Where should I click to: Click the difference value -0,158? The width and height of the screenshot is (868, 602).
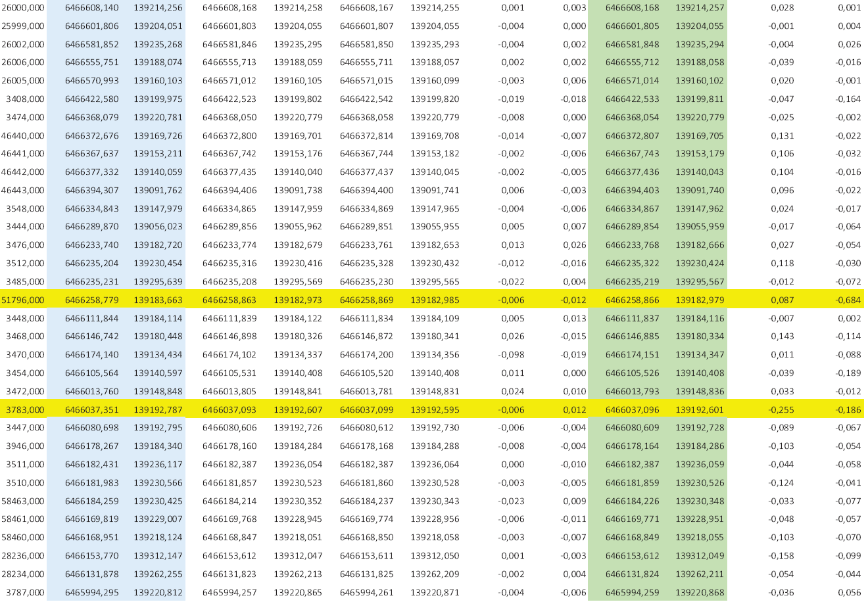[781, 556]
